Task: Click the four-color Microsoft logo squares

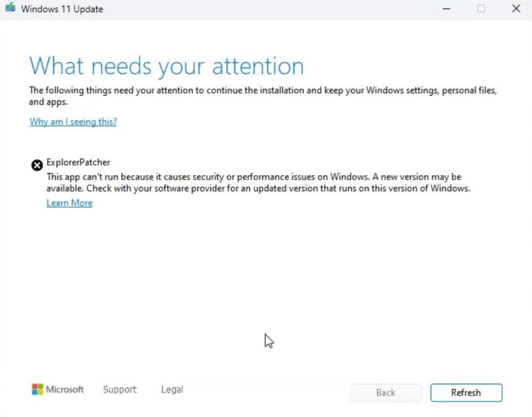Action: point(37,389)
